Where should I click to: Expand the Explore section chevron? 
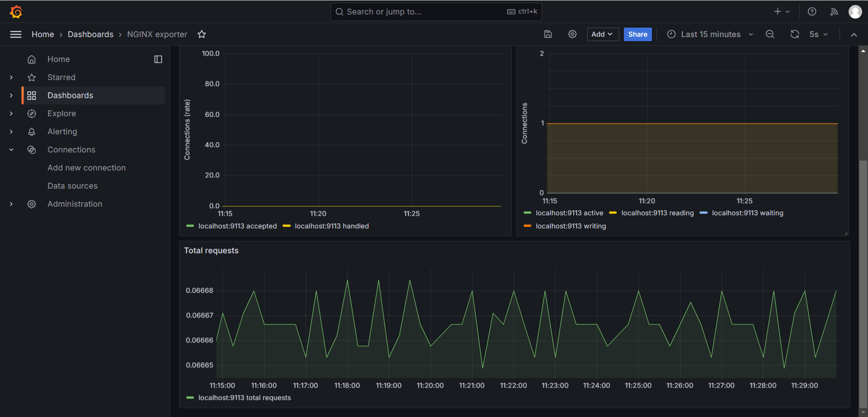click(x=11, y=114)
